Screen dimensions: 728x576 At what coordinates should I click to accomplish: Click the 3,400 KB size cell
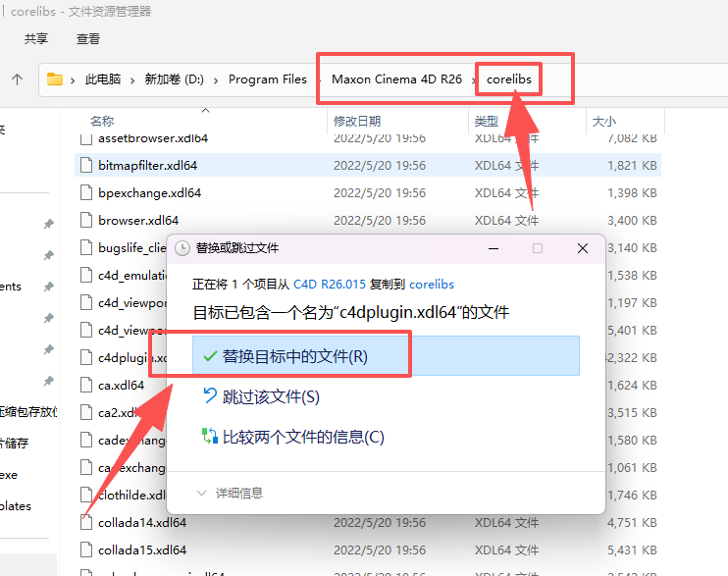tap(632, 220)
